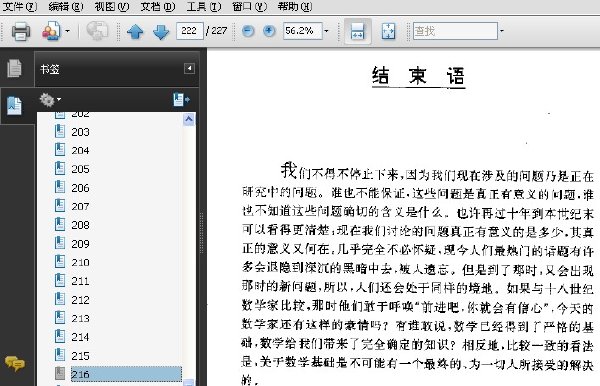Expand the collaborate icon dropdown arrow

coord(68,31)
